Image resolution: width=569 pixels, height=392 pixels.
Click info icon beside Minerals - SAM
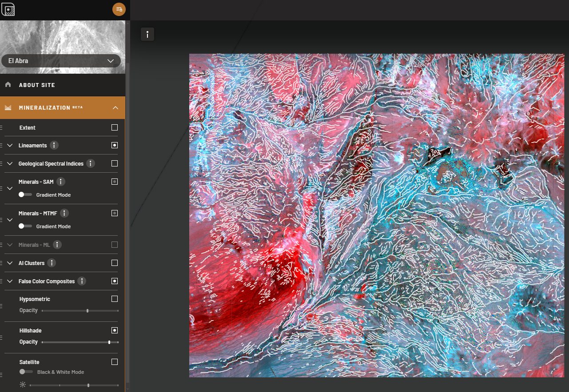(61, 182)
